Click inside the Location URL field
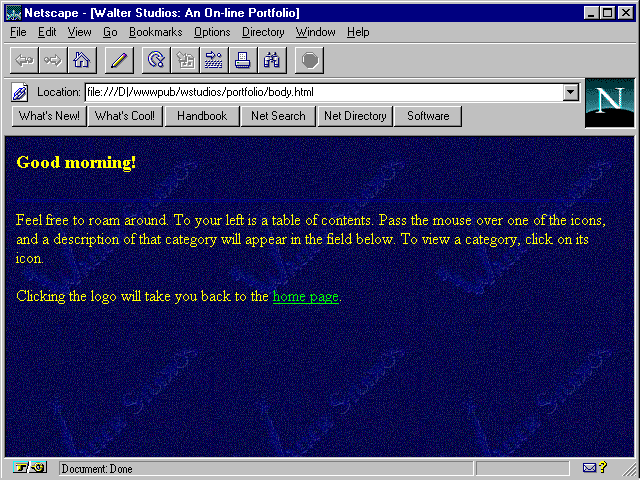The height and width of the screenshot is (480, 640). pos(324,92)
